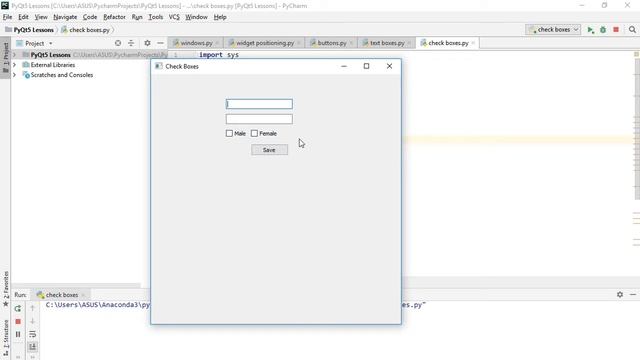Open Run panel settings gear

coord(620,294)
